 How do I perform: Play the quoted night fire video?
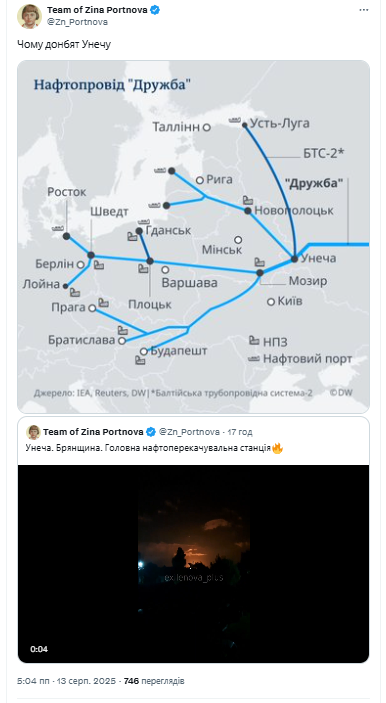pos(193,564)
